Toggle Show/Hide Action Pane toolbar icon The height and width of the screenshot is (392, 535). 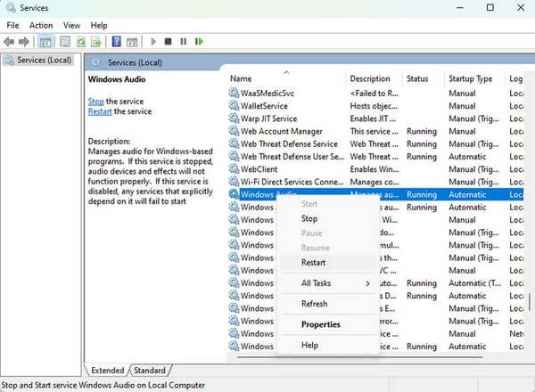pyautogui.click(x=132, y=42)
